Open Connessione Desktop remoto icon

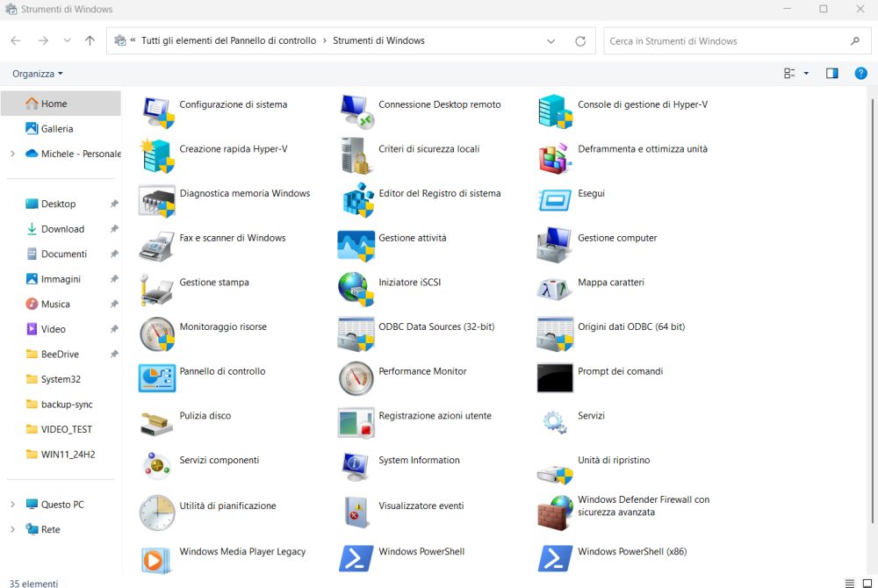(x=356, y=111)
